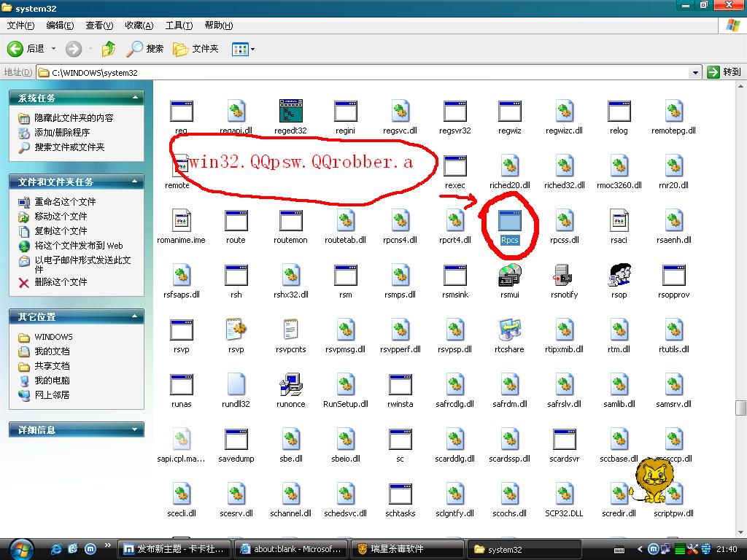Image resolution: width=747 pixels, height=560 pixels.
Task: Open the 收藏(A) menu
Action: [139, 26]
